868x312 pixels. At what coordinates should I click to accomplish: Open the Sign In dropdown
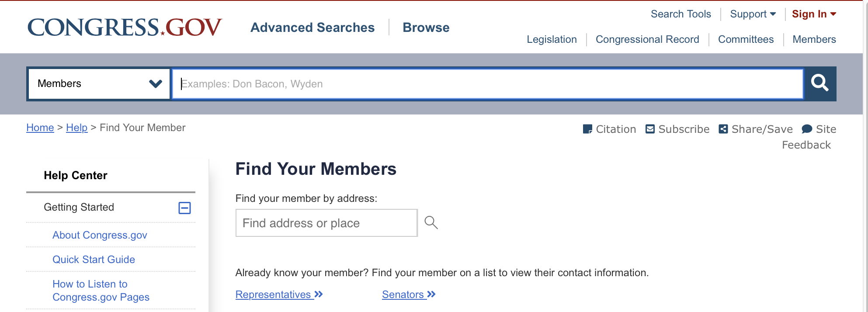pos(814,14)
